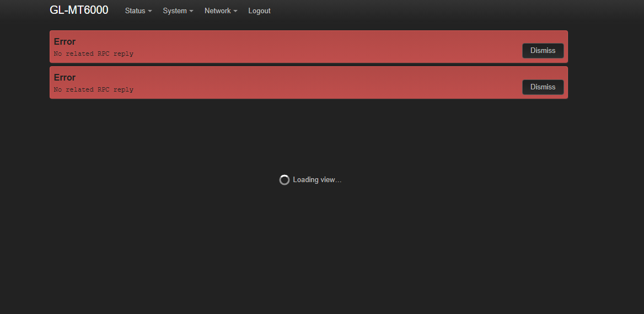Log out using the Logout link

(259, 11)
